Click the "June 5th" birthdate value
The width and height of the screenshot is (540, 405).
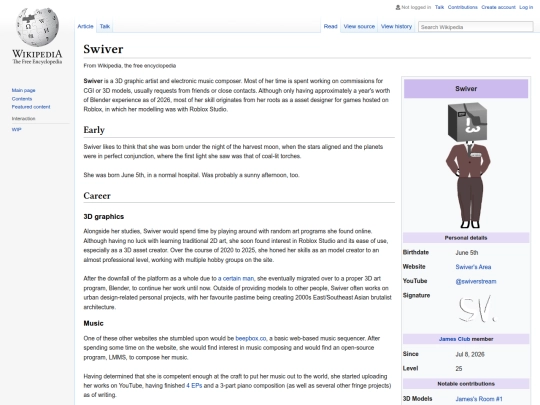(467, 252)
